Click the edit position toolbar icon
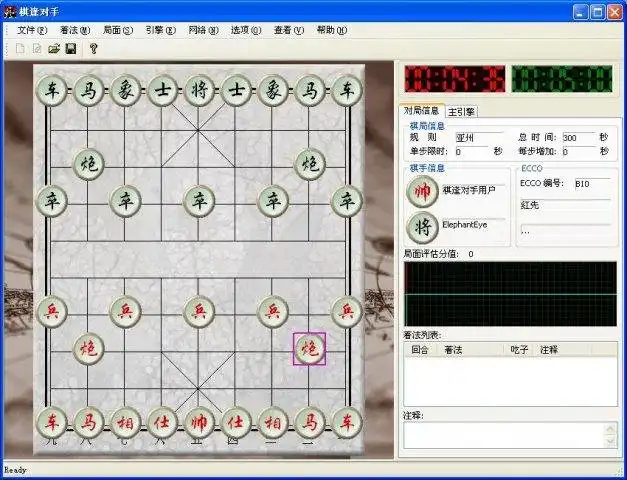The height and width of the screenshot is (480, 627). [x=37, y=49]
